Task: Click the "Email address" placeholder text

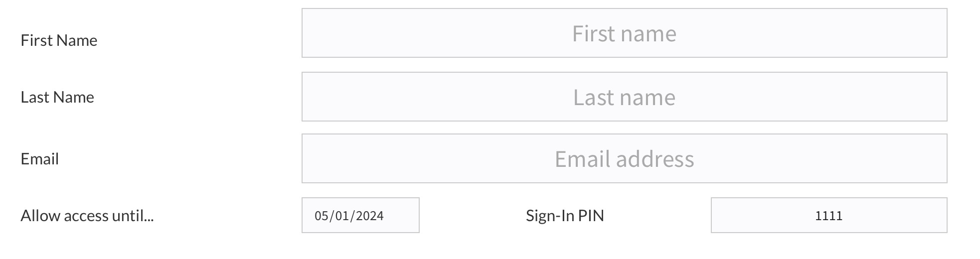Action: pyautogui.click(x=624, y=159)
